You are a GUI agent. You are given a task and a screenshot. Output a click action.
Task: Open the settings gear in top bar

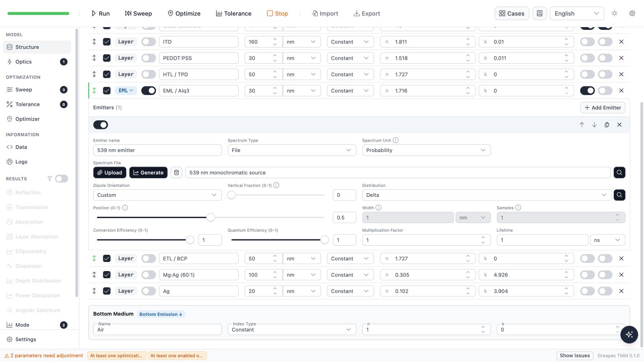point(632,14)
